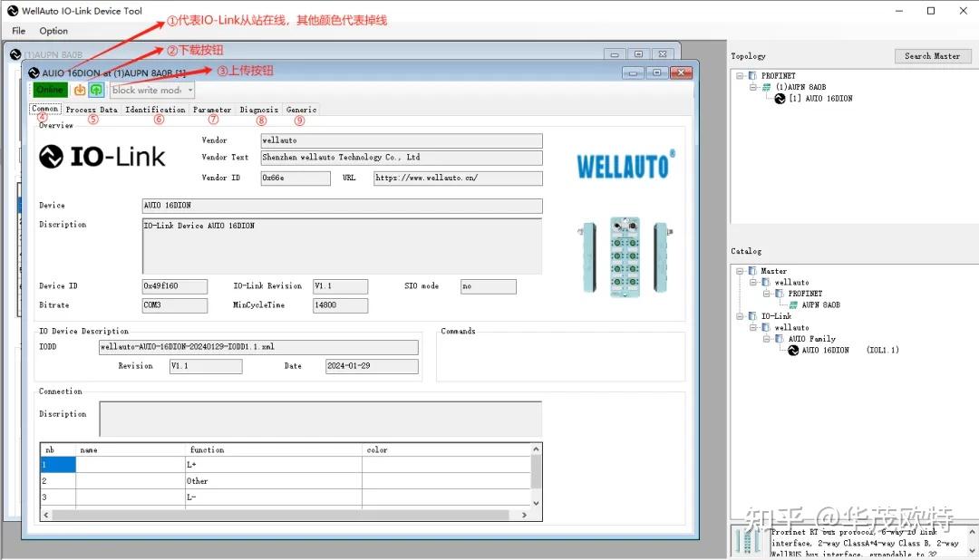Click the Search Master button

933,55
